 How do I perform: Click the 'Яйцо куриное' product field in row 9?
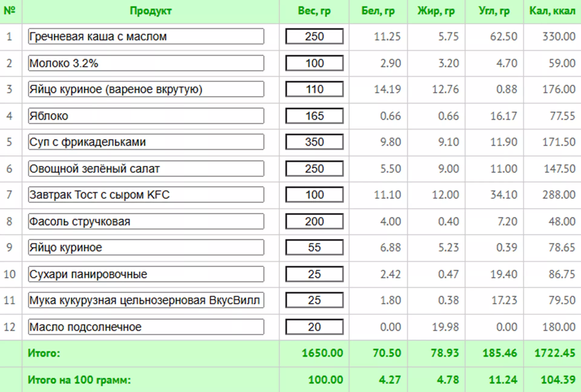tap(146, 247)
